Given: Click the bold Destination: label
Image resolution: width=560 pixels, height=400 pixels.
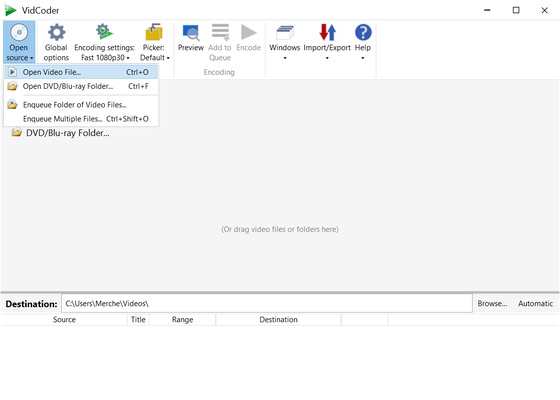Looking at the screenshot, I should pos(31,304).
